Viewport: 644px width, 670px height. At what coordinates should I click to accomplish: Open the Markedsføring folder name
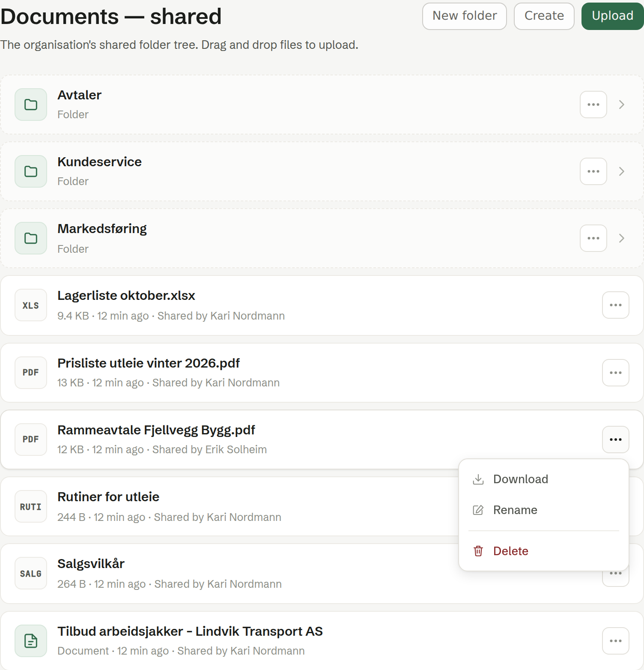tap(102, 229)
